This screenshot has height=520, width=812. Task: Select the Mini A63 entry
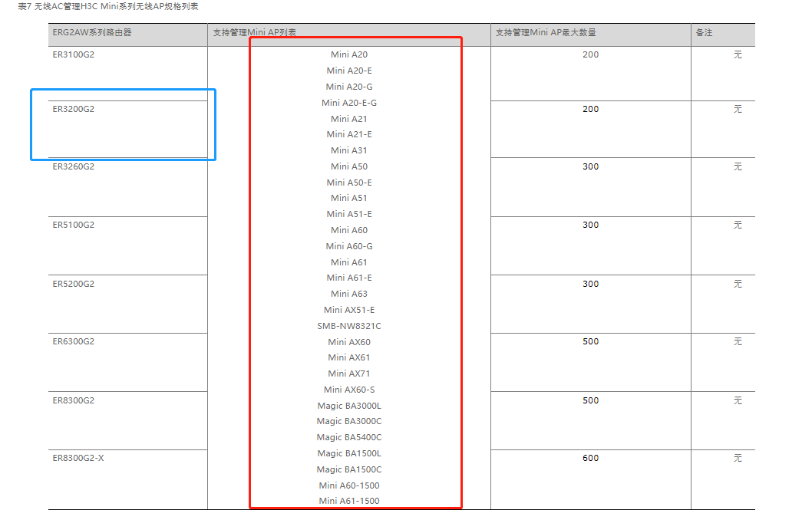[349, 294]
